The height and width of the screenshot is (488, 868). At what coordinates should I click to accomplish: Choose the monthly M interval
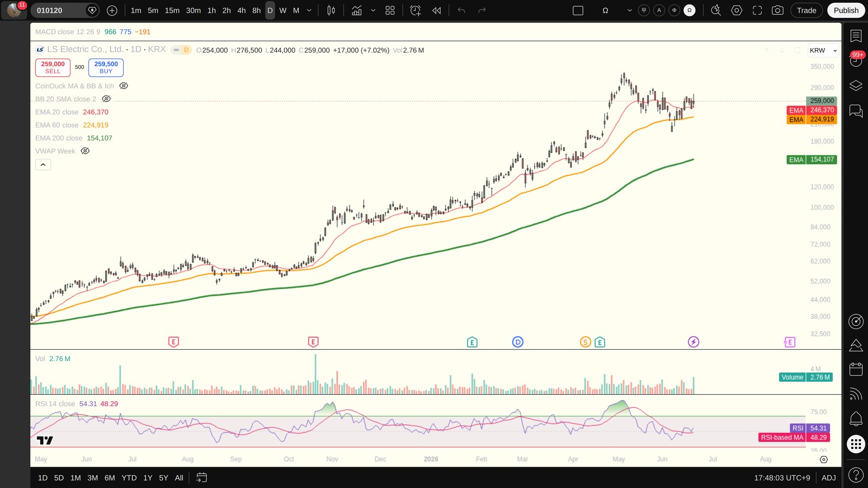point(296,10)
